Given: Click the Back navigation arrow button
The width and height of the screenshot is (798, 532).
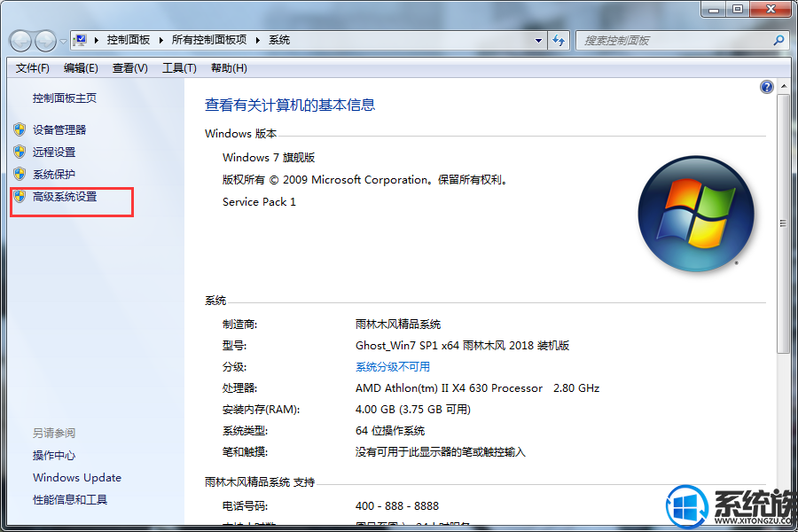Looking at the screenshot, I should coord(21,41).
